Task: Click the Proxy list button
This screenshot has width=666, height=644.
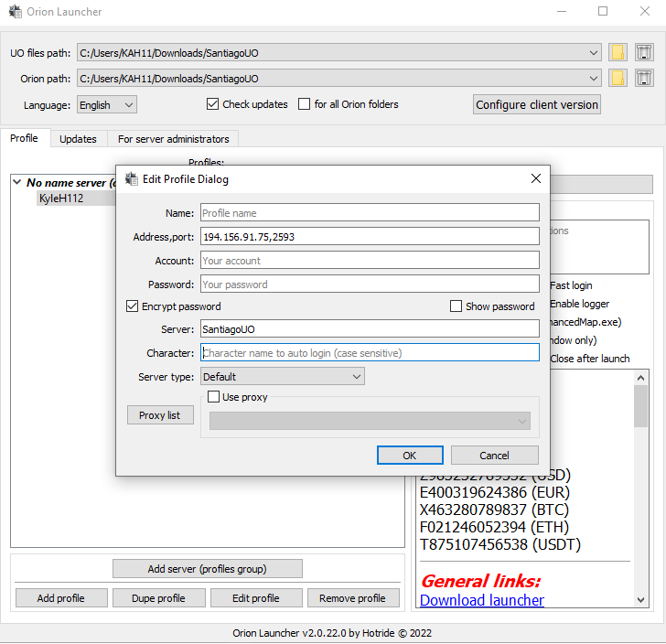Action: [160, 415]
